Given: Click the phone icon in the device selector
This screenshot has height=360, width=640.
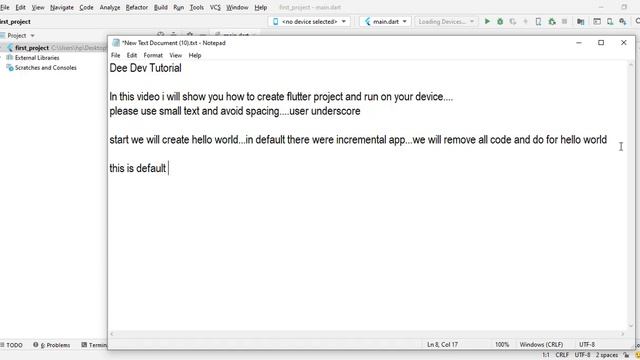Looking at the screenshot, I should 275,21.
